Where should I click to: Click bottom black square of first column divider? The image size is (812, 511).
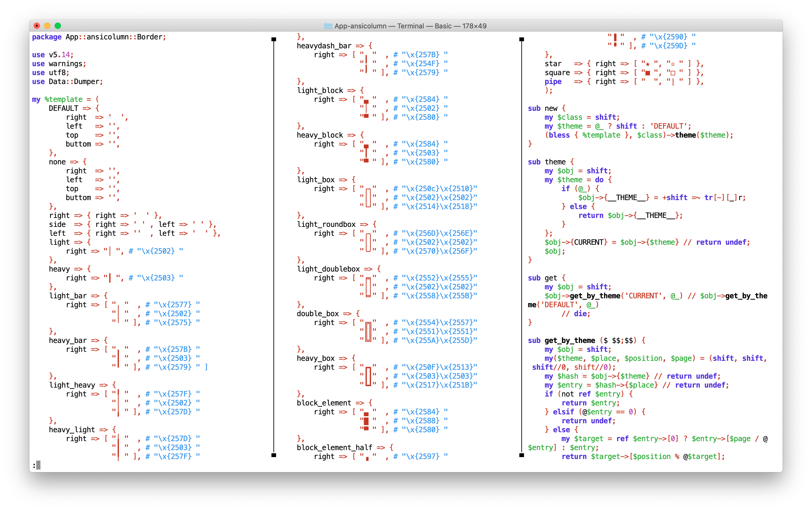(274, 455)
